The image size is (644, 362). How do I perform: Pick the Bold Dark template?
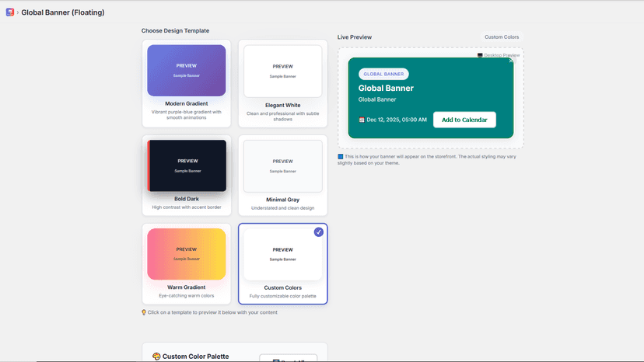[187, 176]
